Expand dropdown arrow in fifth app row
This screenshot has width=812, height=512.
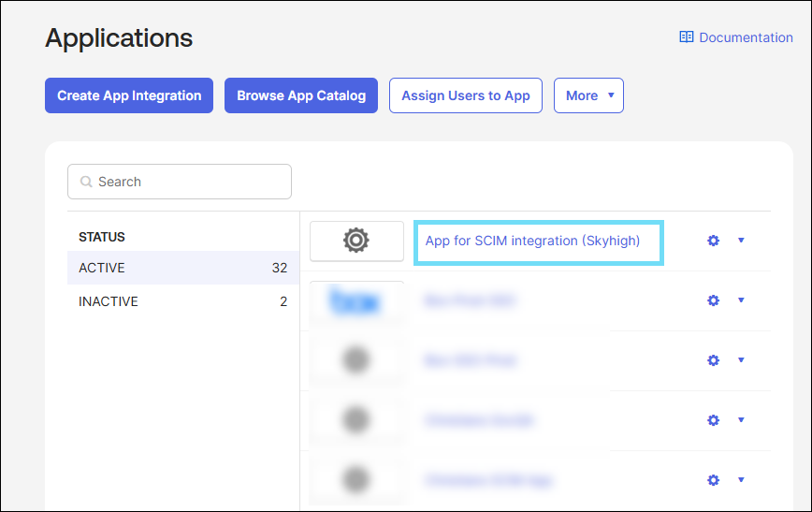point(741,480)
